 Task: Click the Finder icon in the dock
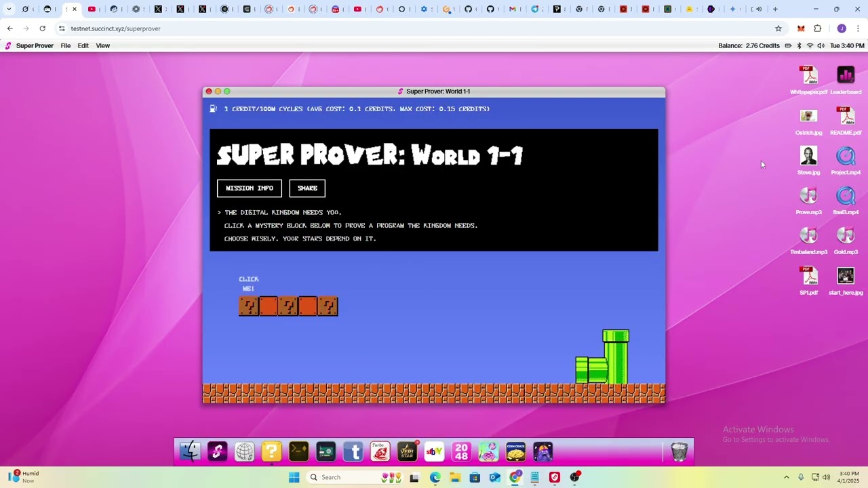pyautogui.click(x=191, y=451)
